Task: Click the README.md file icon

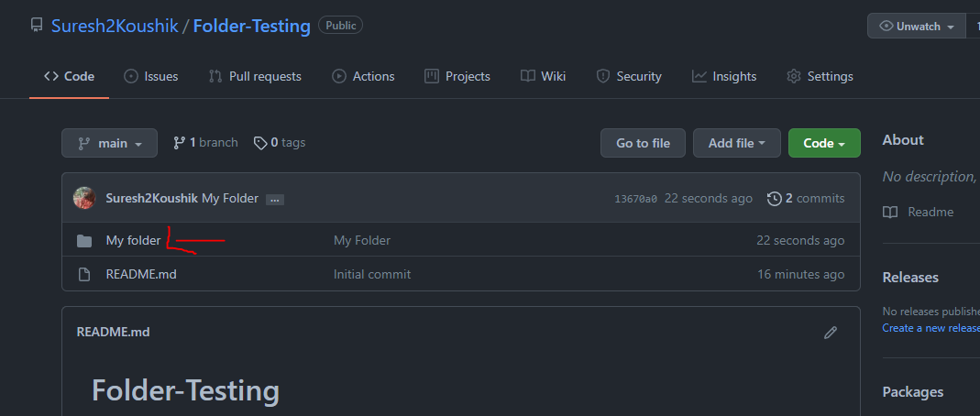Action: pos(84,274)
